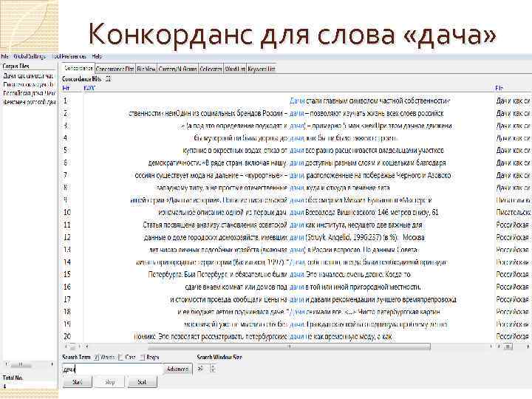Open the Keyword List tab
The image size is (532, 399).
pos(262,69)
